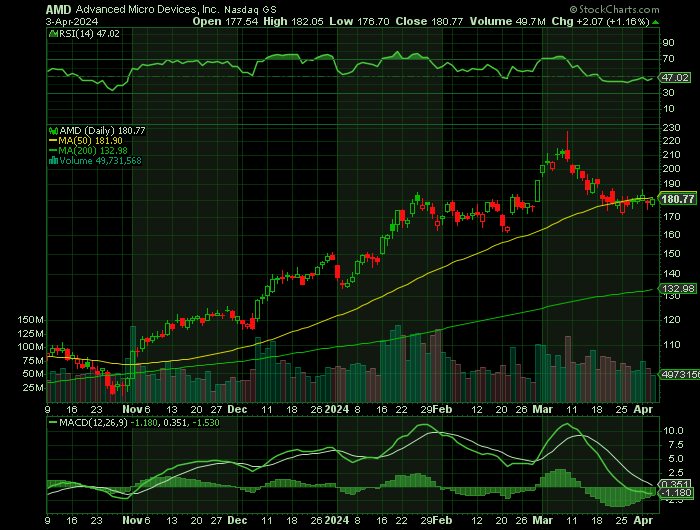Click the 25M volume axis label

coord(33,388)
